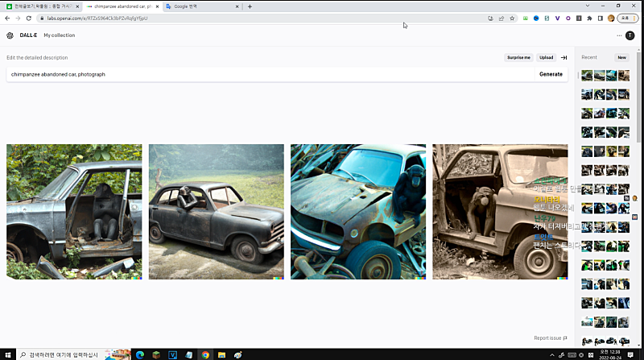Go back with the browser back arrow
The image size is (644, 360).
tap(7, 18)
